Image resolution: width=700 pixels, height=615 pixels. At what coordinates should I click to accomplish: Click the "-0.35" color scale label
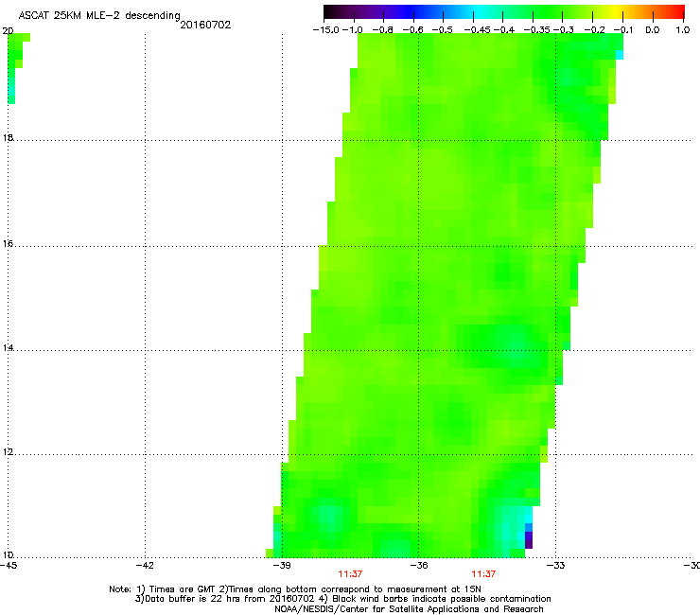click(x=536, y=30)
